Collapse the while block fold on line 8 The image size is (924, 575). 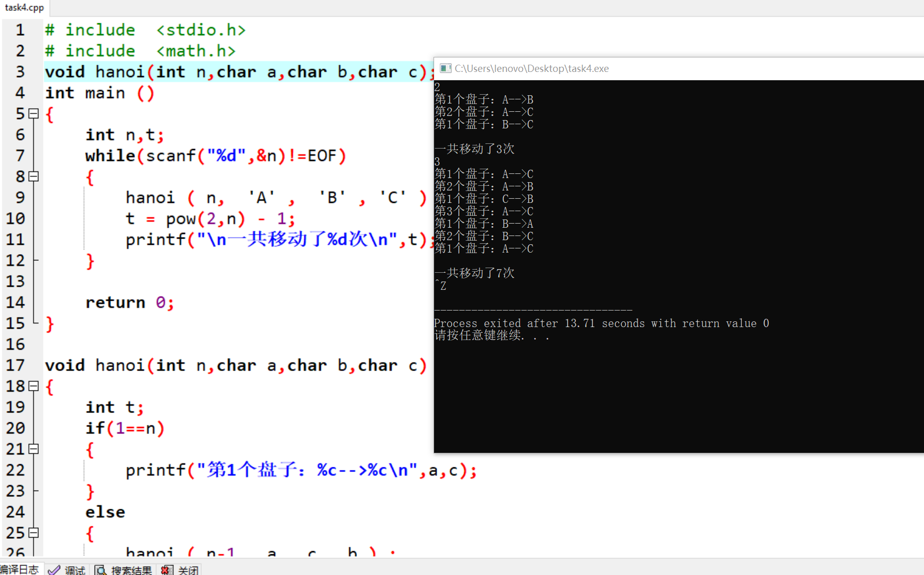(x=34, y=176)
